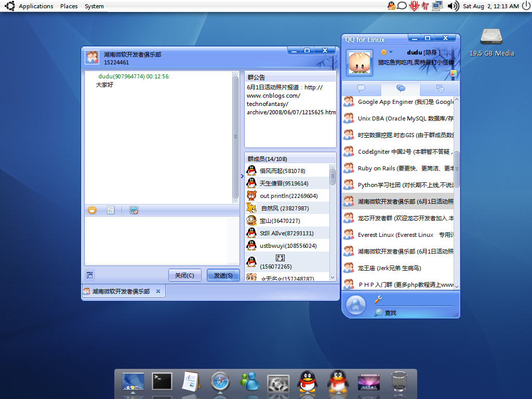Open the wrench settings icon in QQ panel

[x=378, y=299]
